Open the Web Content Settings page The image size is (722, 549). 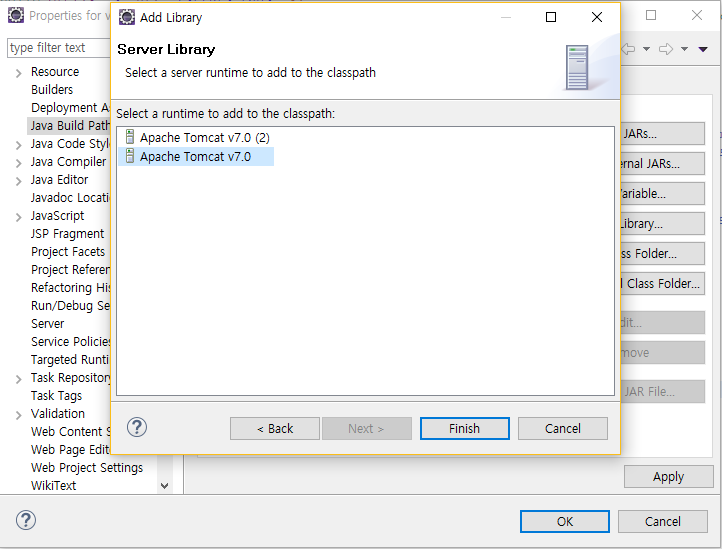tap(70, 432)
